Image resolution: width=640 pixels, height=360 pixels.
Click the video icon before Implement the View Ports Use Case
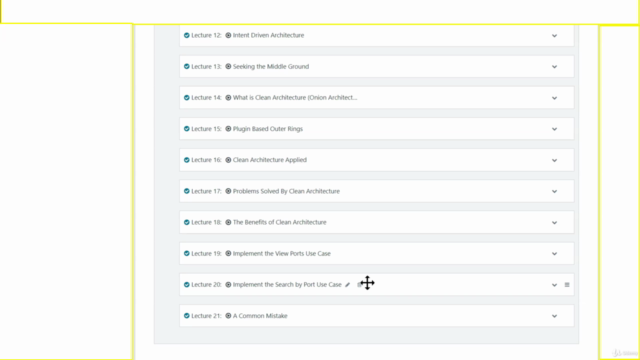(x=228, y=253)
